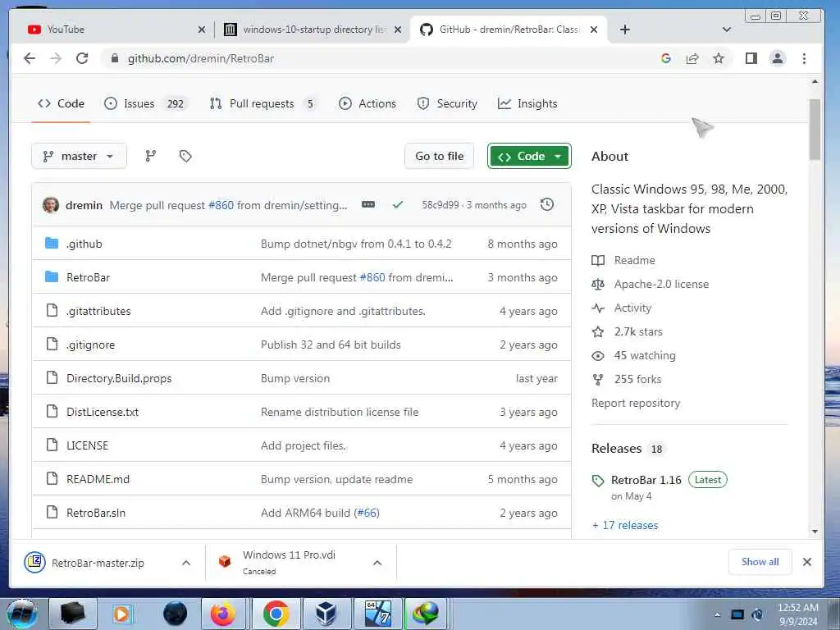Close the YouTube tab
Screen dimensions: 840x630
coord(202,30)
